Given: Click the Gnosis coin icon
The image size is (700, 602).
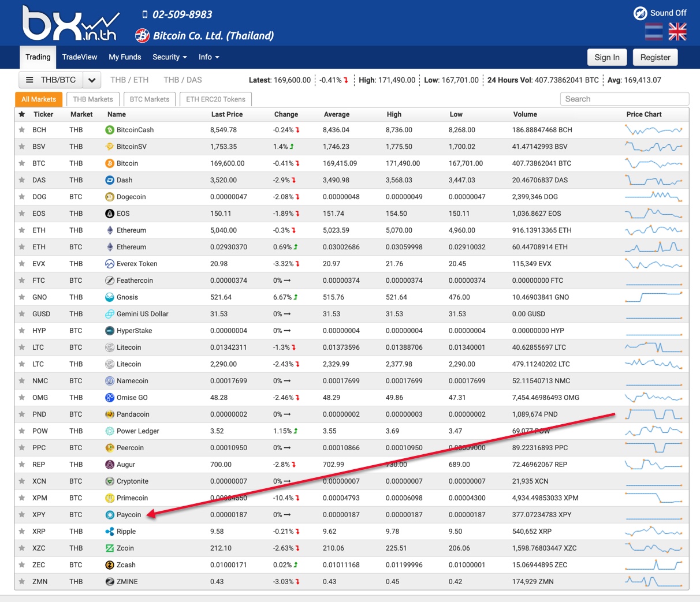Looking at the screenshot, I should point(110,297).
